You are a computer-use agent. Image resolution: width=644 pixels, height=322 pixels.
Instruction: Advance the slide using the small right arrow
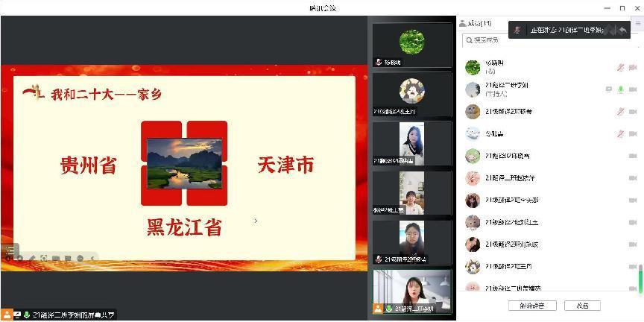256,221
